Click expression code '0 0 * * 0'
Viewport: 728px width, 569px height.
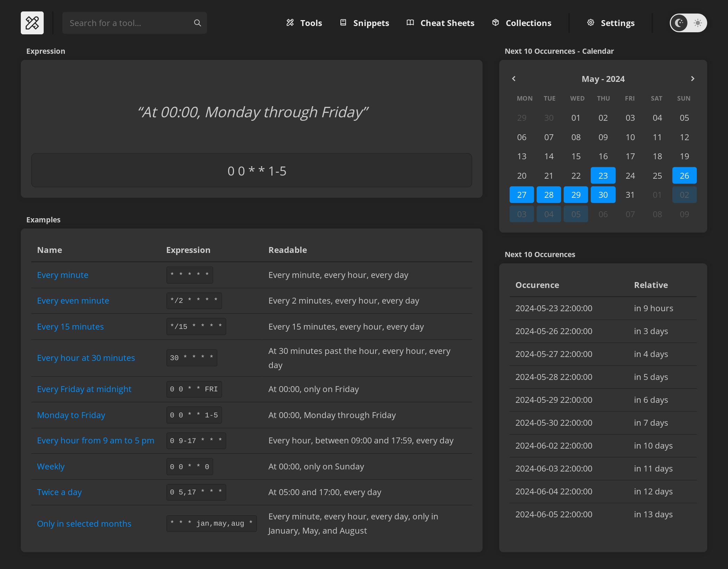190,467
